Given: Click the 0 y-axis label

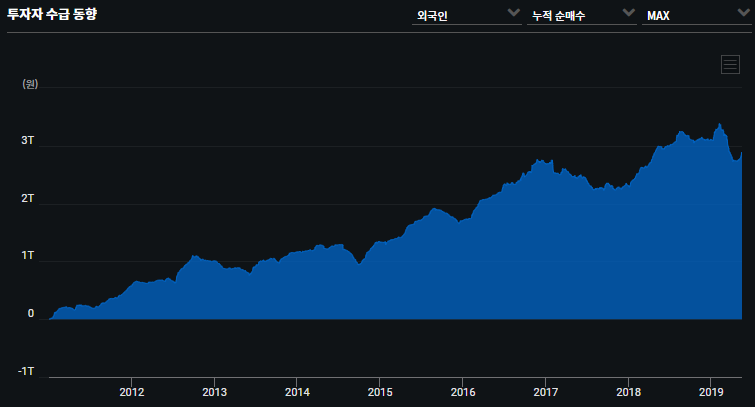Looking at the screenshot, I should [31, 313].
